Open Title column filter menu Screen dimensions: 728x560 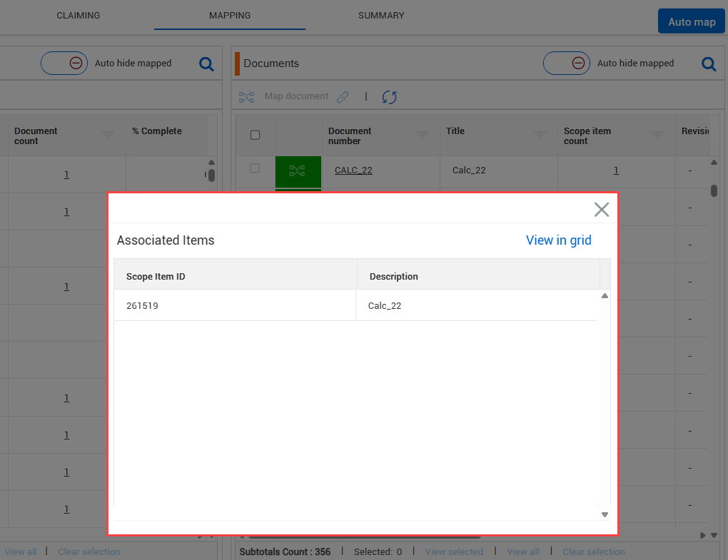click(540, 136)
